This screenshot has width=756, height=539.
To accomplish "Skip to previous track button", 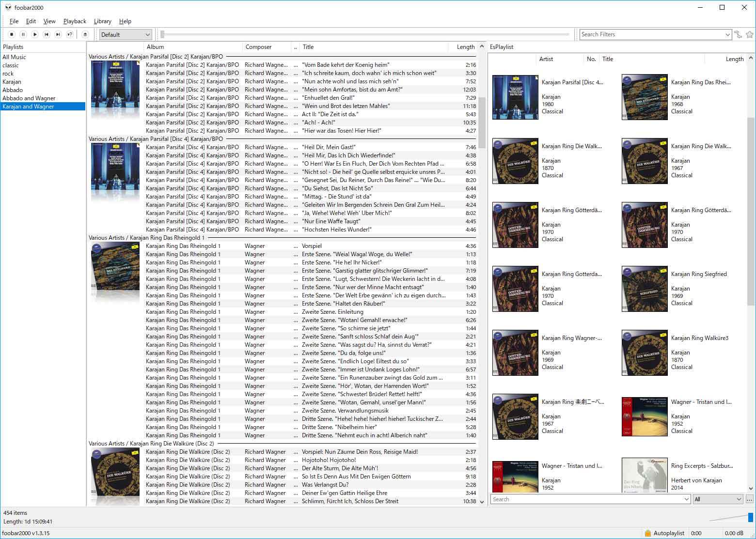I will click(47, 34).
